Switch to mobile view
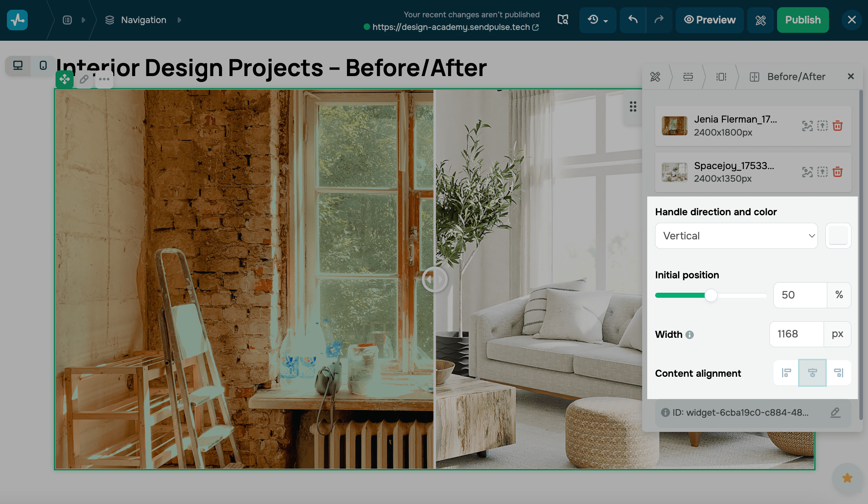 43,66
